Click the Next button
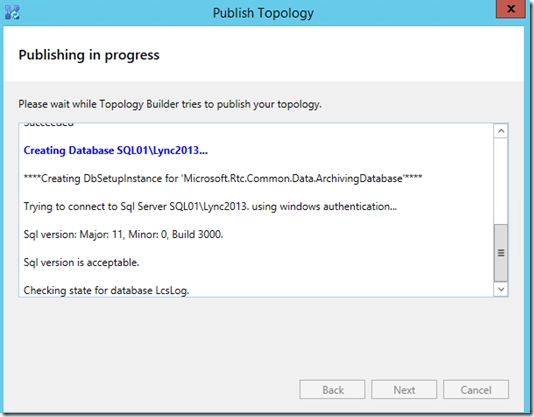Image resolution: width=534 pixels, height=417 pixels. coord(404,389)
